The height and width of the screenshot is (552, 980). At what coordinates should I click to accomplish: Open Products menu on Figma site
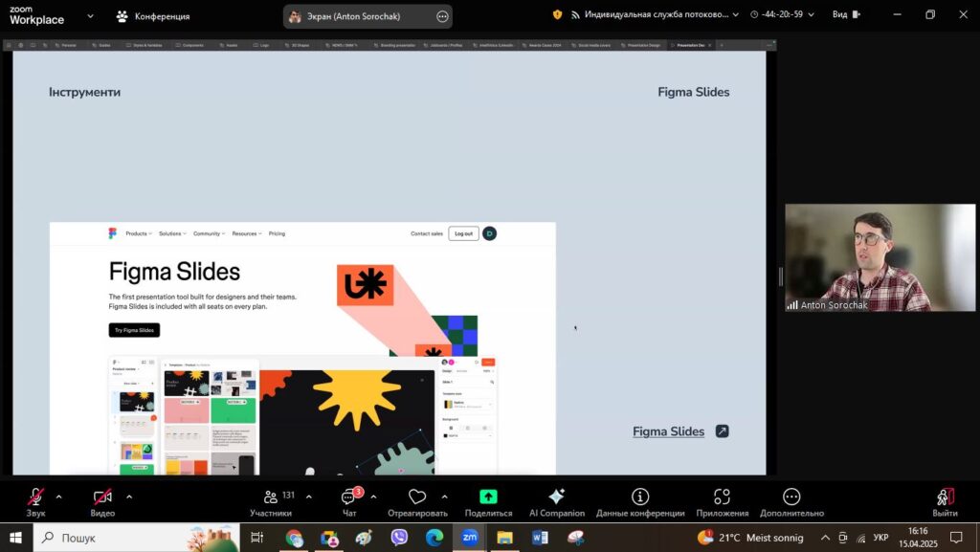tap(139, 233)
